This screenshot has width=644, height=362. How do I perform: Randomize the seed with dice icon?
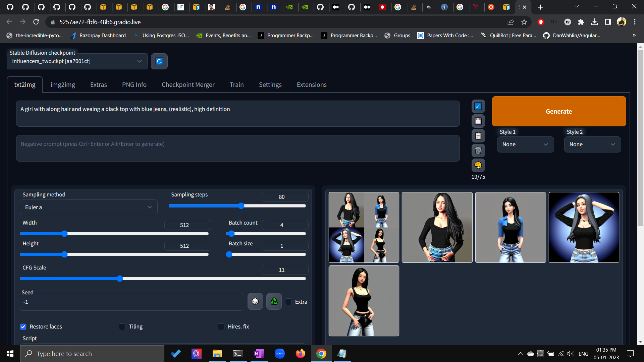[x=255, y=301]
